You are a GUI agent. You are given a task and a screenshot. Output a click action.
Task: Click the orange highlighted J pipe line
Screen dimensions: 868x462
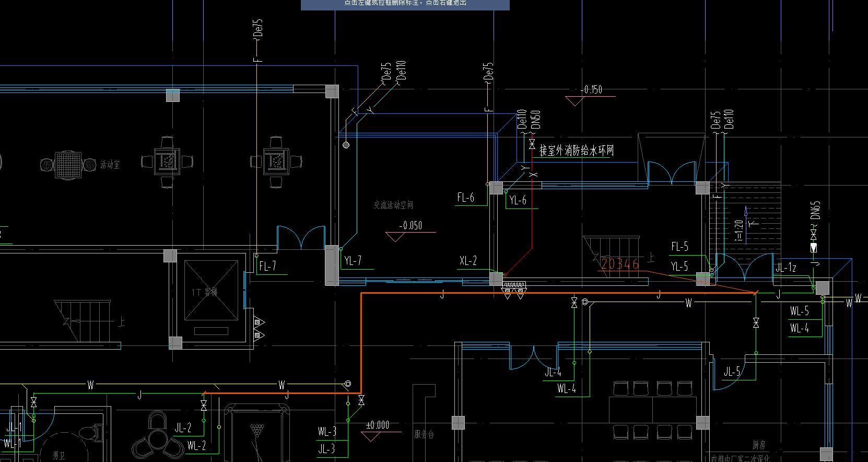click(x=361, y=342)
